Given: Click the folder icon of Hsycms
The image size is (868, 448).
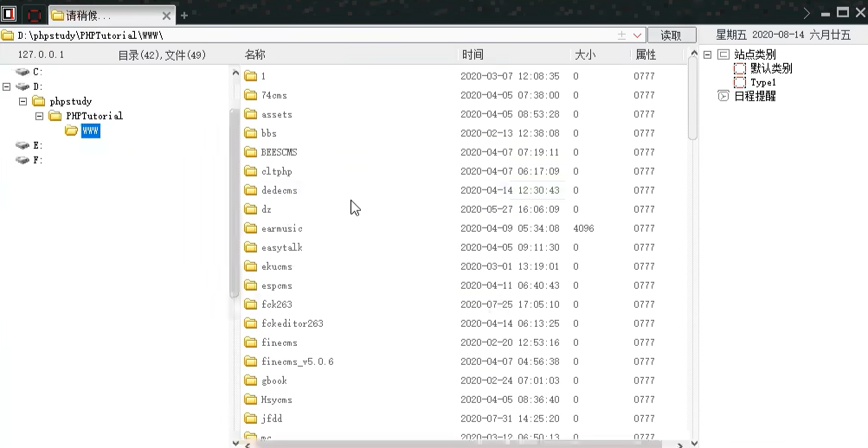Looking at the screenshot, I should click(251, 400).
